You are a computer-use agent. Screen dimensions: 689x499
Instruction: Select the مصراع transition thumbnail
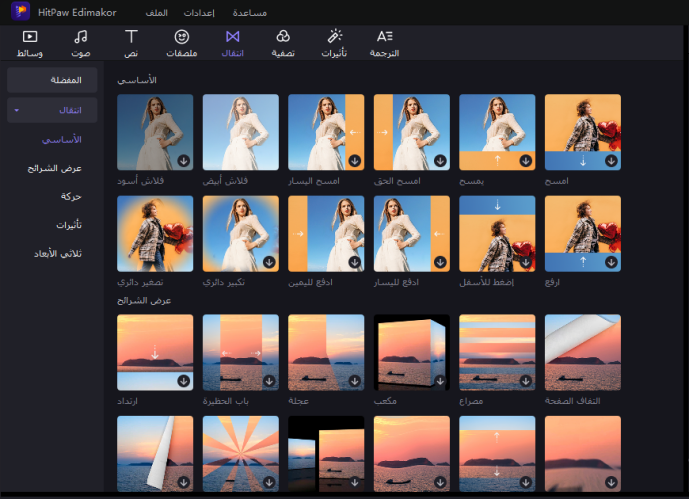(497, 352)
